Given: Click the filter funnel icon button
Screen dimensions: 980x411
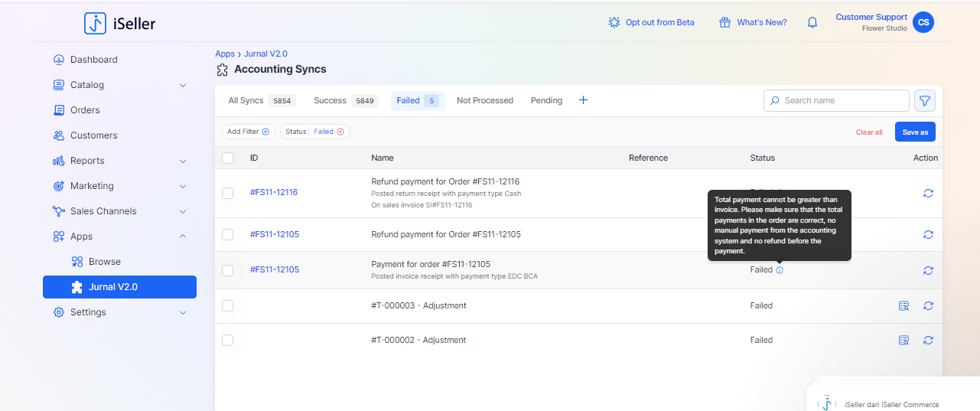Looking at the screenshot, I should point(925,100).
